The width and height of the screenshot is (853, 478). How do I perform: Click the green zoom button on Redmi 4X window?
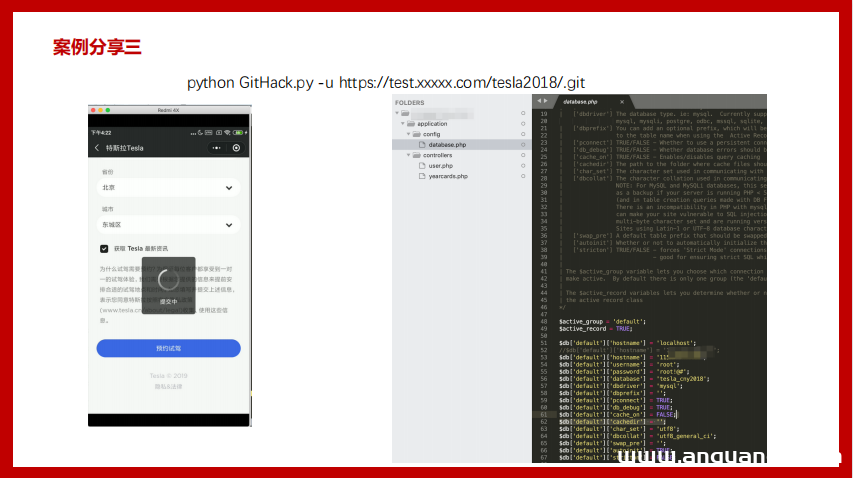coord(106,109)
